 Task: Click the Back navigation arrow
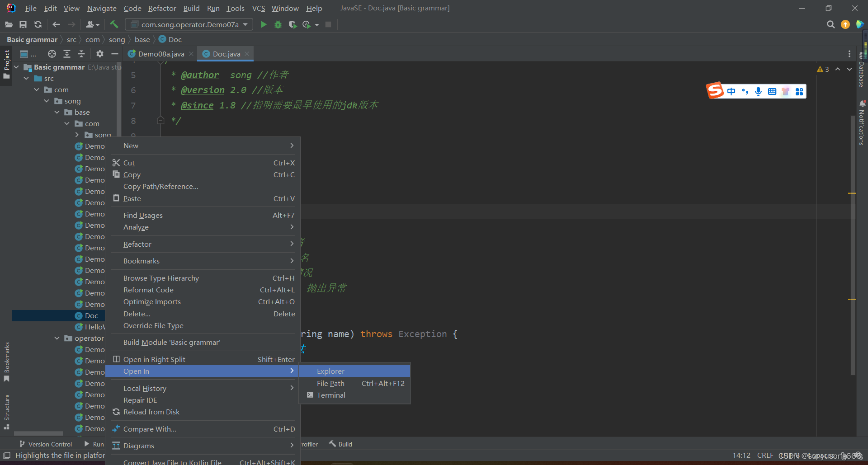[56, 24]
